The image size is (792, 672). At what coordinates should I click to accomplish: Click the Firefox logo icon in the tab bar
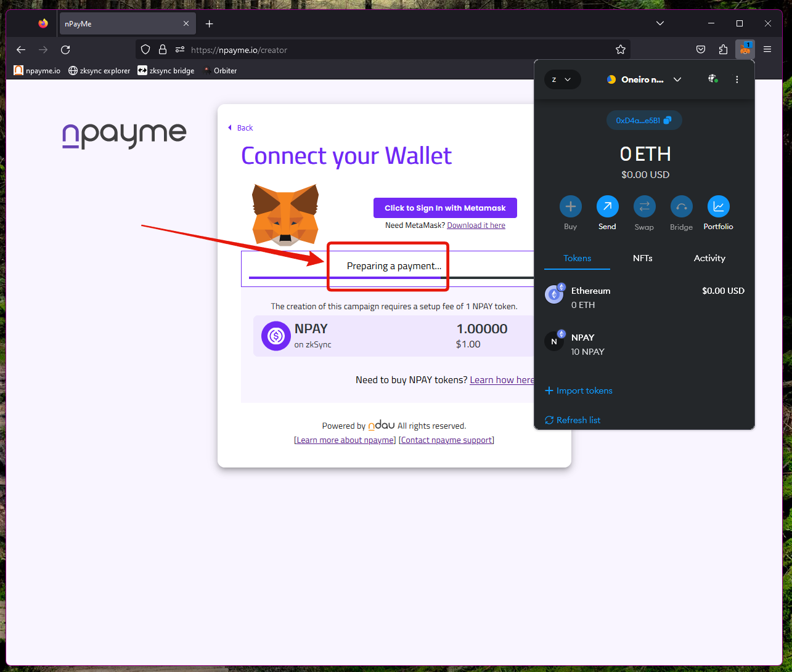(43, 23)
